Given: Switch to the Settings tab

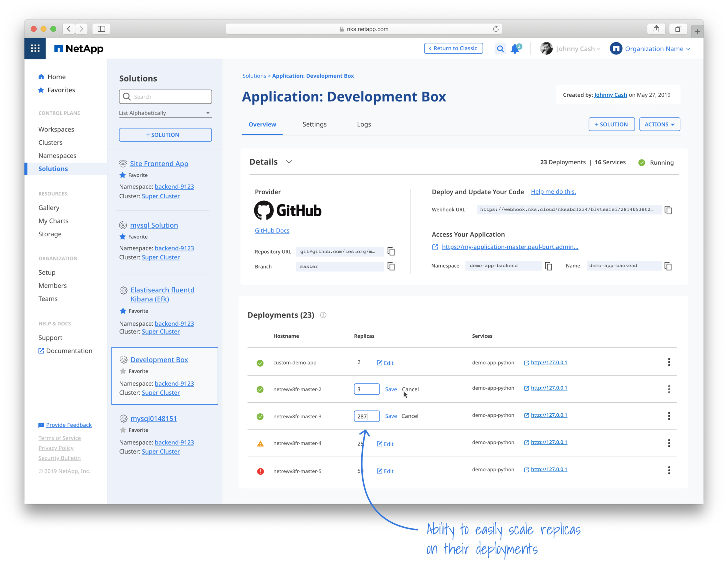Looking at the screenshot, I should coord(314,124).
